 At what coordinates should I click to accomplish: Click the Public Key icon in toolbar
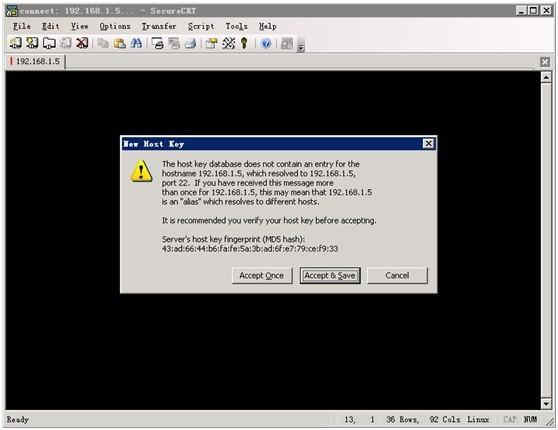[244, 43]
